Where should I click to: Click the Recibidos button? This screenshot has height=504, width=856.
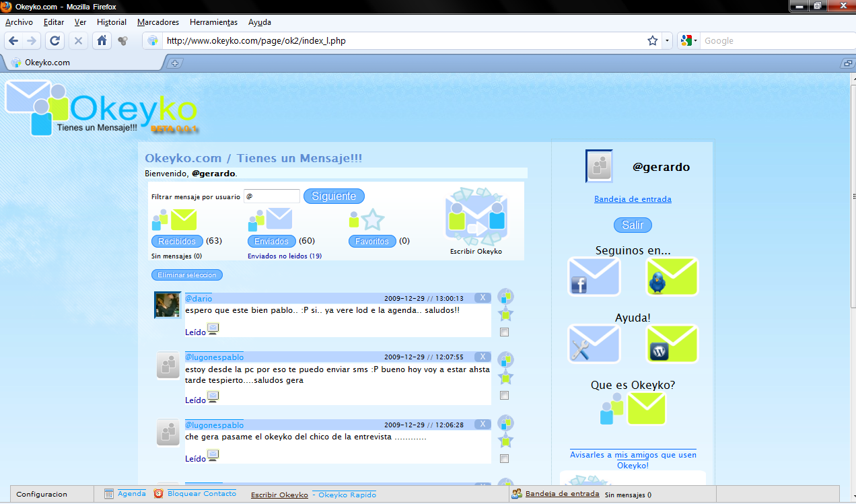pos(177,241)
